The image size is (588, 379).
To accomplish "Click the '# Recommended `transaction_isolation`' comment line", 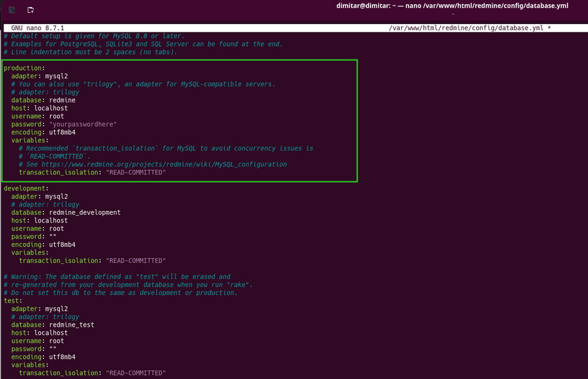I will [x=166, y=148].
